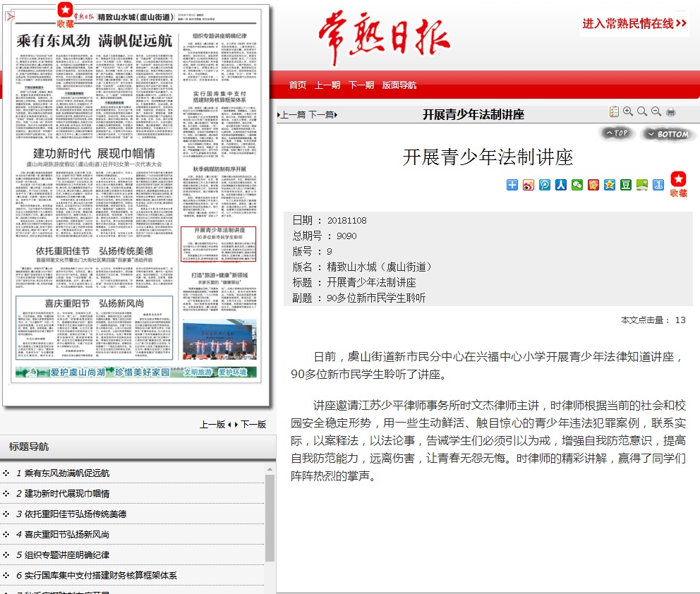
Task: Select red-outlined 开展青少年法制讲座 article on thumbnail
Action: click(x=218, y=243)
